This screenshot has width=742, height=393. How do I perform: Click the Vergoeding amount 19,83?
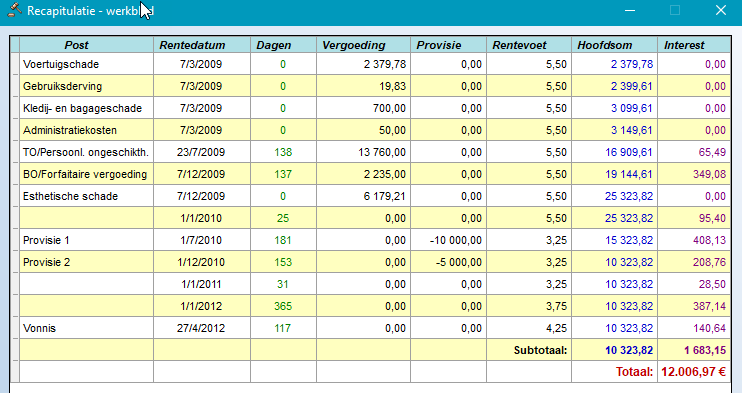(392, 86)
